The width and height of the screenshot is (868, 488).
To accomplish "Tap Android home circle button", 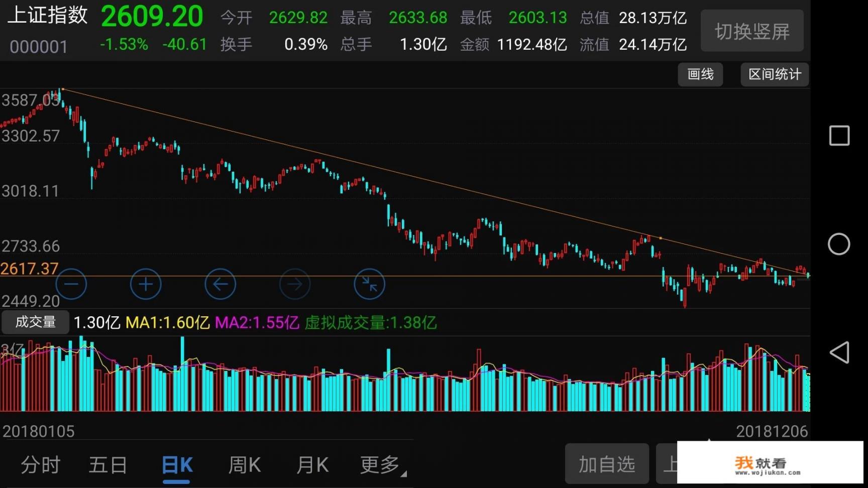I will [839, 244].
